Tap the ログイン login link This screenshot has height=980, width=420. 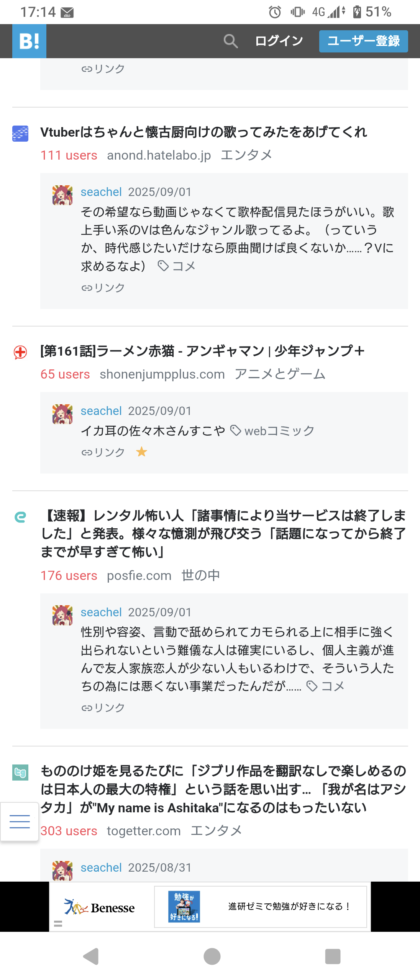(279, 41)
